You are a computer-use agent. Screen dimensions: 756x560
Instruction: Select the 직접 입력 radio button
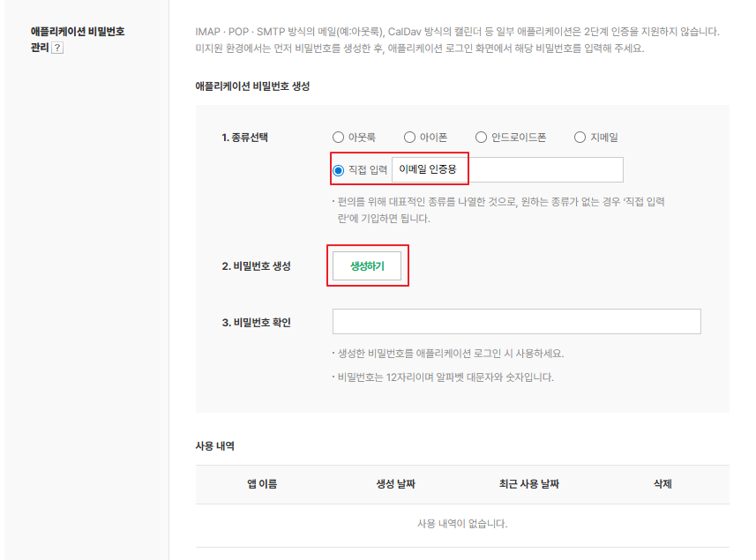tap(339, 170)
